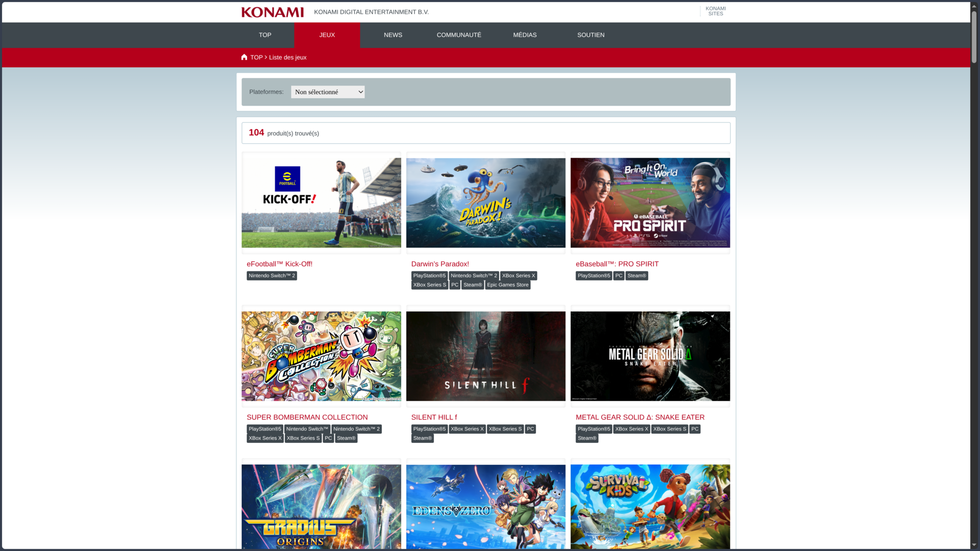This screenshot has width=980, height=551.
Task: Click PlayStation®5 tag under Silent Hill f
Action: (x=429, y=429)
